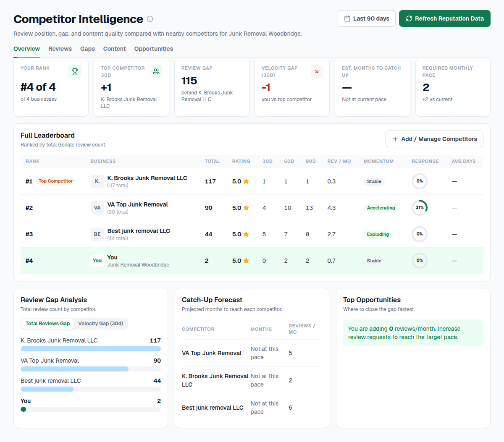The height and width of the screenshot is (442, 504).
Task: Click the REV / MO column header
Action: [339, 161]
